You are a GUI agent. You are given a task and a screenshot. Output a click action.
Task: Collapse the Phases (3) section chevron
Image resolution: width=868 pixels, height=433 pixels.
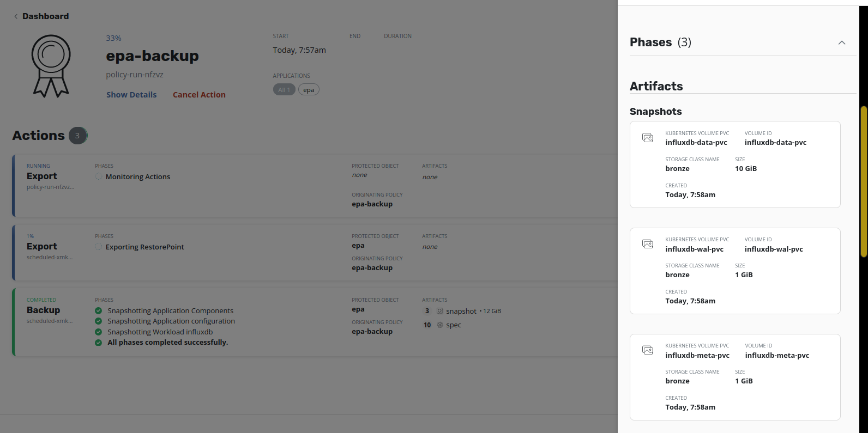click(842, 42)
